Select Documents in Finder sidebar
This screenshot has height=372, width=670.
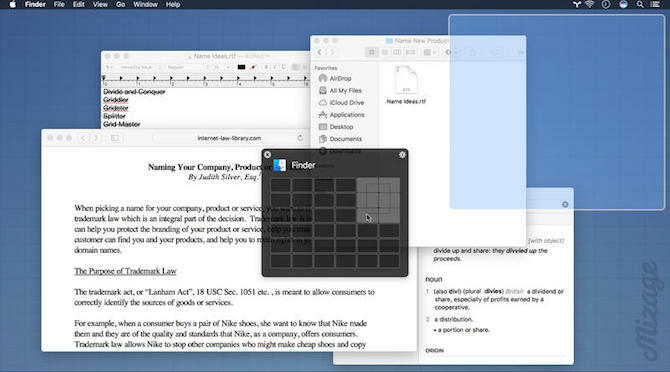pyautogui.click(x=341, y=139)
